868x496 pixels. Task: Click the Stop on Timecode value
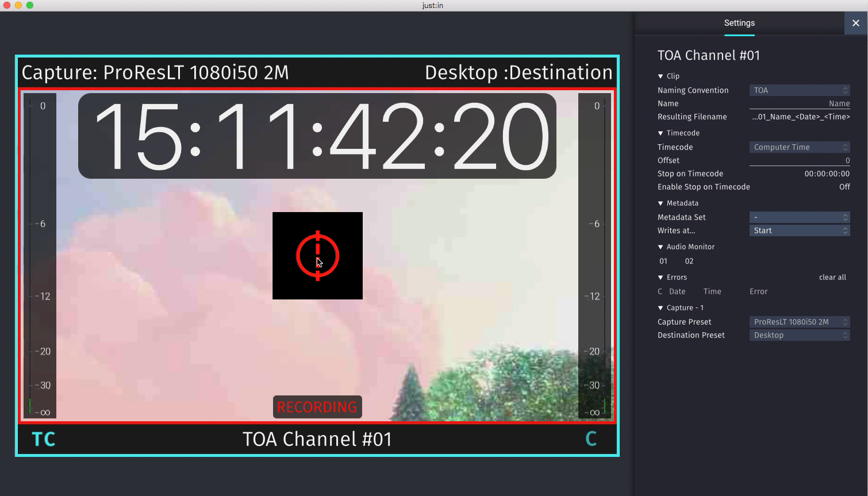coord(827,174)
